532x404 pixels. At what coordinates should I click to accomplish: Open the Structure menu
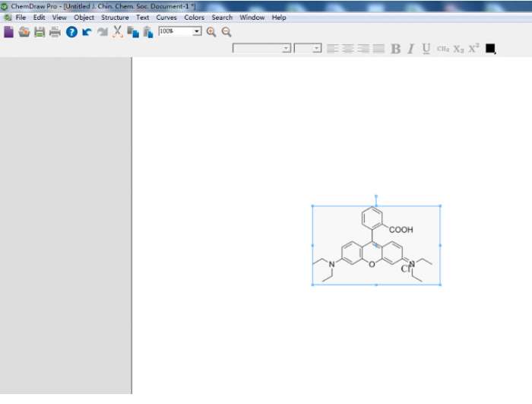point(115,17)
